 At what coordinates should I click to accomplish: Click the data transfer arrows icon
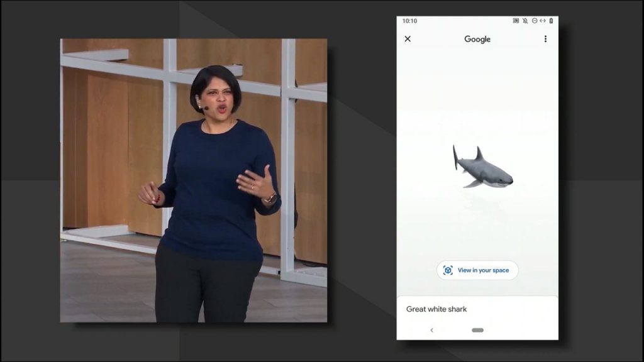coord(542,21)
